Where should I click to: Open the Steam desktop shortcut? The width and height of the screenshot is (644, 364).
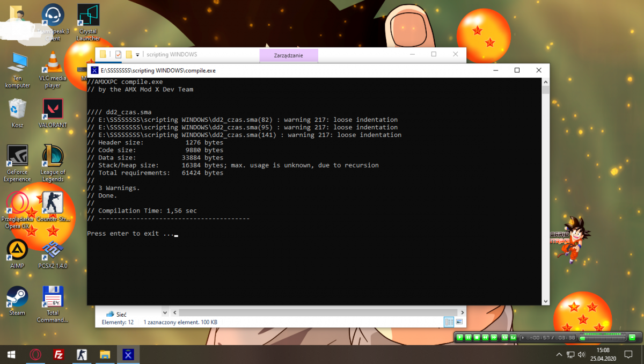click(x=18, y=301)
